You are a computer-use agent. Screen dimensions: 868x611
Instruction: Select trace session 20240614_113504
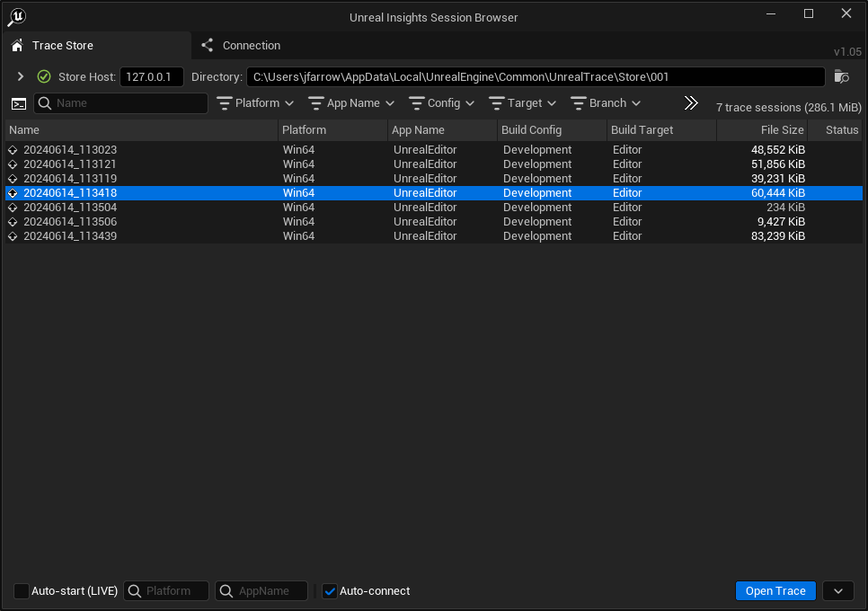[x=434, y=208]
